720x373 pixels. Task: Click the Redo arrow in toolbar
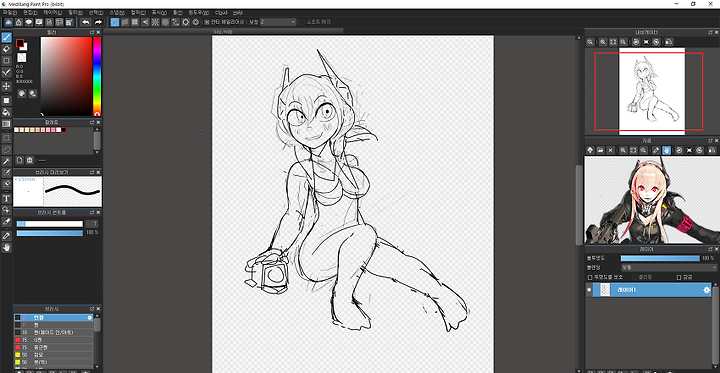(98, 22)
